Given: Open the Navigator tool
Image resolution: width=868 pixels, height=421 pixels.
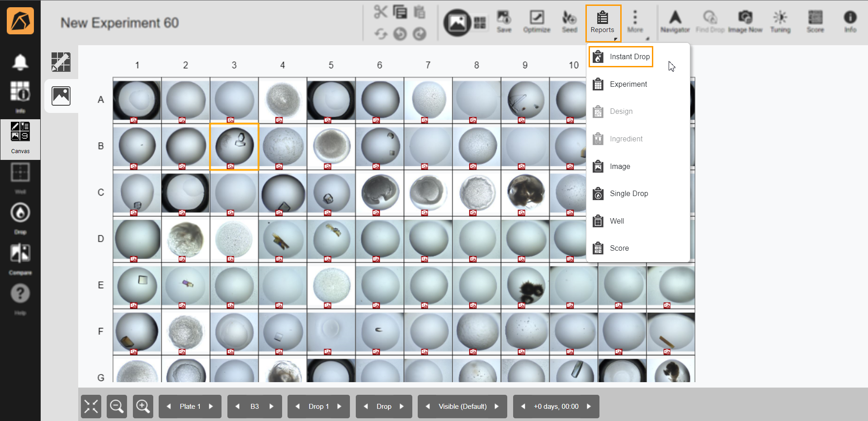Looking at the screenshot, I should coord(675,22).
